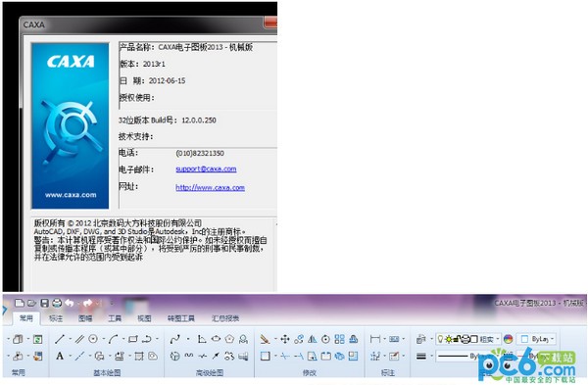This screenshot has width=588, height=385.
Task: Expand the arrow next to the Arc tool
Action: [123, 339]
